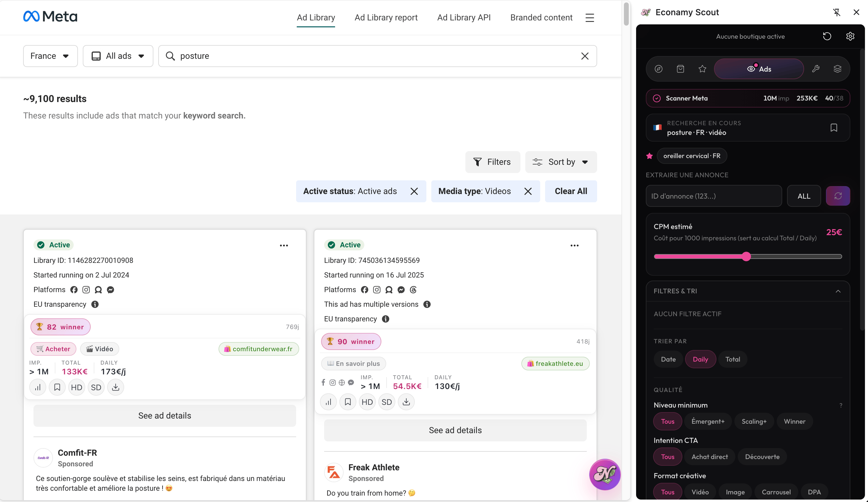Open freakathlete.eu shop link

(555, 364)
